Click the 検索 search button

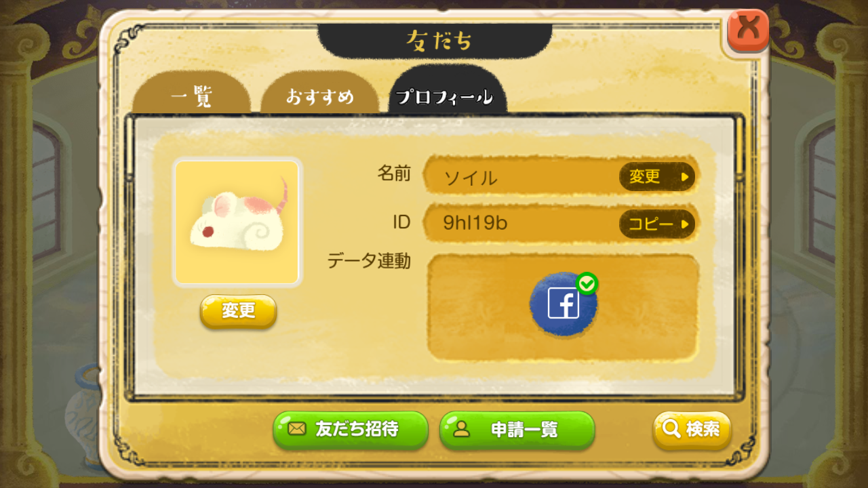tap(692, 430)
